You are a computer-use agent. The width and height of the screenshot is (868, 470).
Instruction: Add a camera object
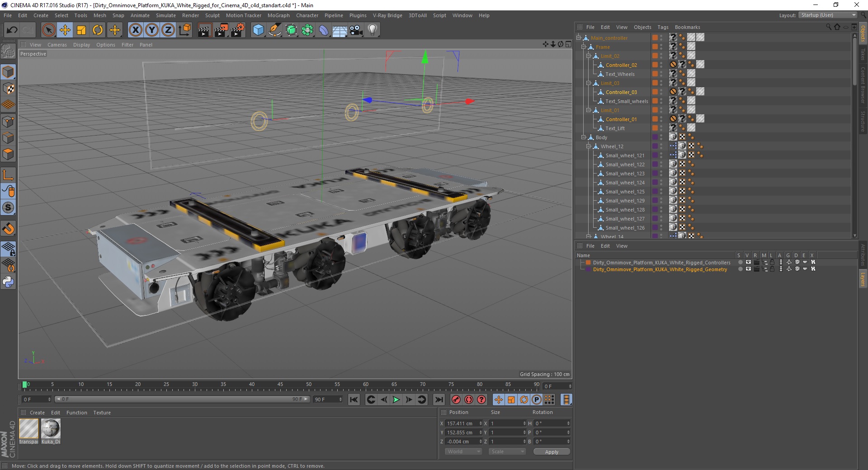click(x=356, y=30)
